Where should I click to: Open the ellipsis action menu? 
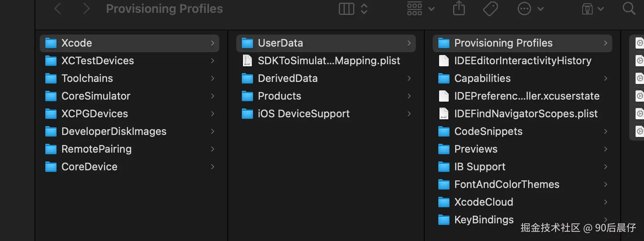(530, 8)
